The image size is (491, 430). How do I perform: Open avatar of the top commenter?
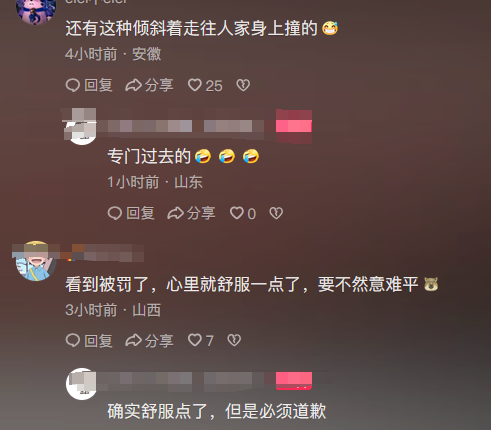click(36, 12)
